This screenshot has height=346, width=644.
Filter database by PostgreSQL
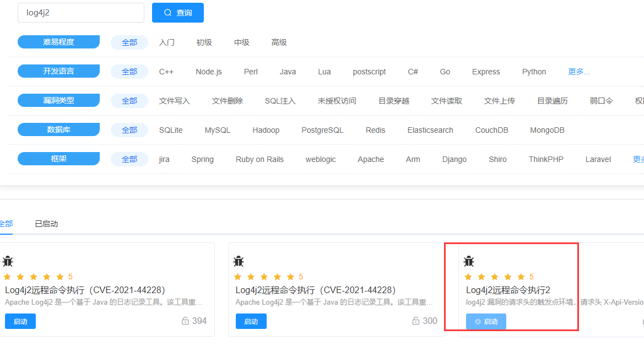coord(322,130)
